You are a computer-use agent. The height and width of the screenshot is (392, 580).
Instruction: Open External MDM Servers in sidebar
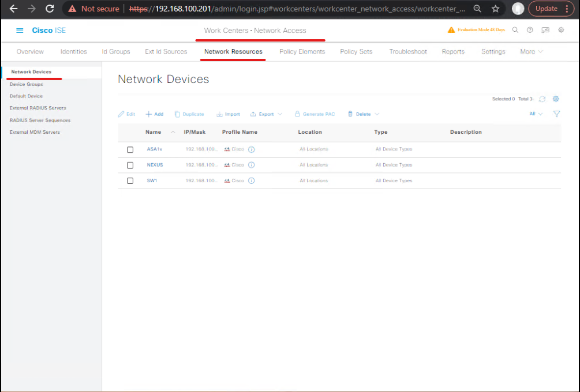point(35,132)
